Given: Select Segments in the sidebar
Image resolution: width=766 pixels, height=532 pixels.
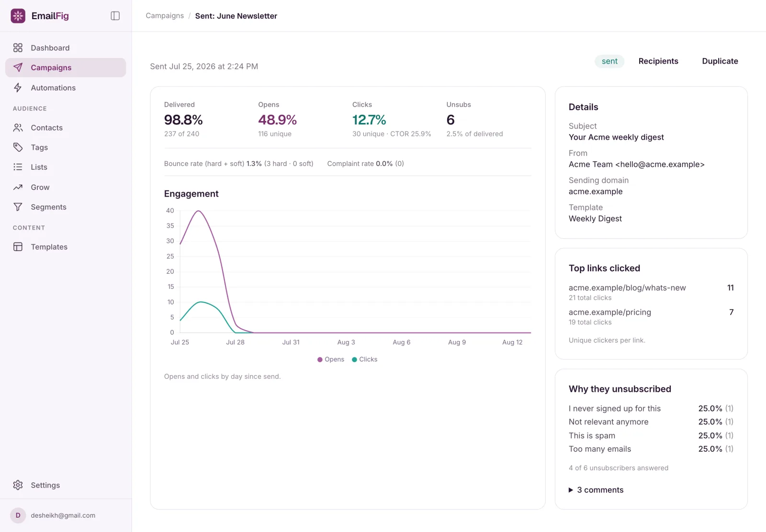Looking at the screenshot, I should [66, 207].
